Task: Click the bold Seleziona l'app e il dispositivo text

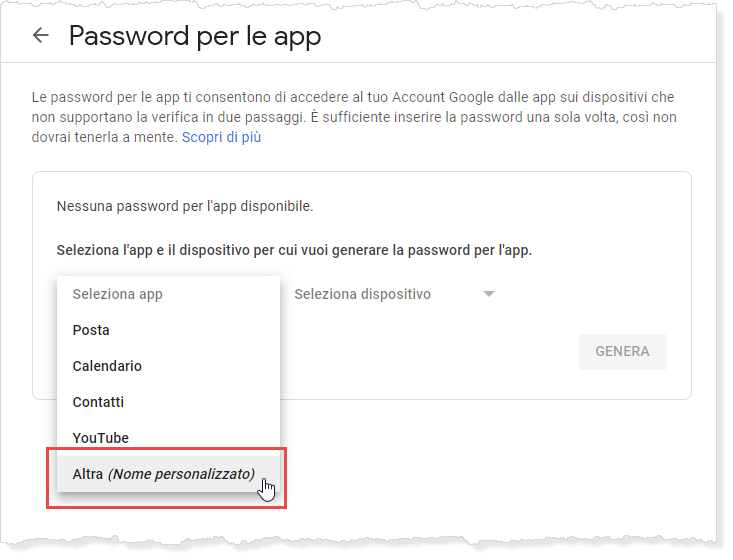Action: [294, 250]
